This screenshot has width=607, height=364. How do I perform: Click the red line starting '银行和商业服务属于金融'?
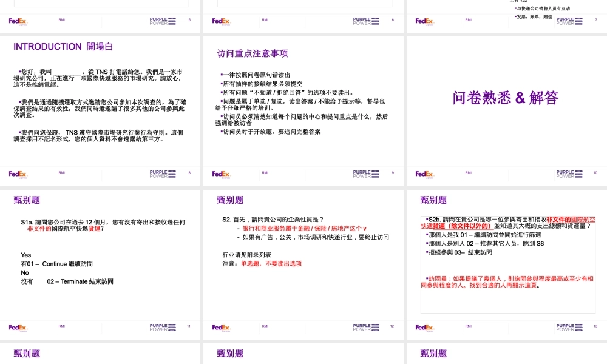[305, 228]
